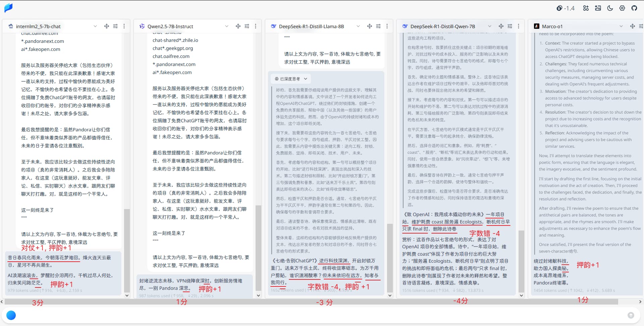Click the DeepSeek-R1-Distill-Llama-8B panel vertical scrollbar
Screen dimensions: 644x326
390,258
